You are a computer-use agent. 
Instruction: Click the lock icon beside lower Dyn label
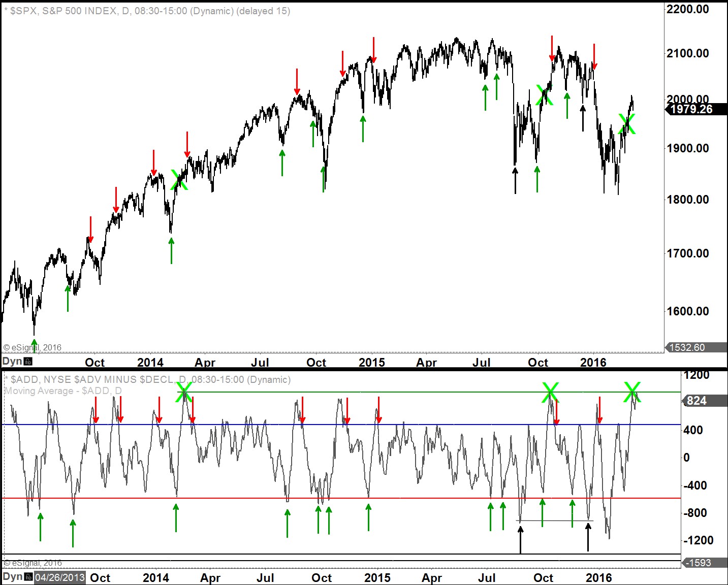(x=28, y=577)
